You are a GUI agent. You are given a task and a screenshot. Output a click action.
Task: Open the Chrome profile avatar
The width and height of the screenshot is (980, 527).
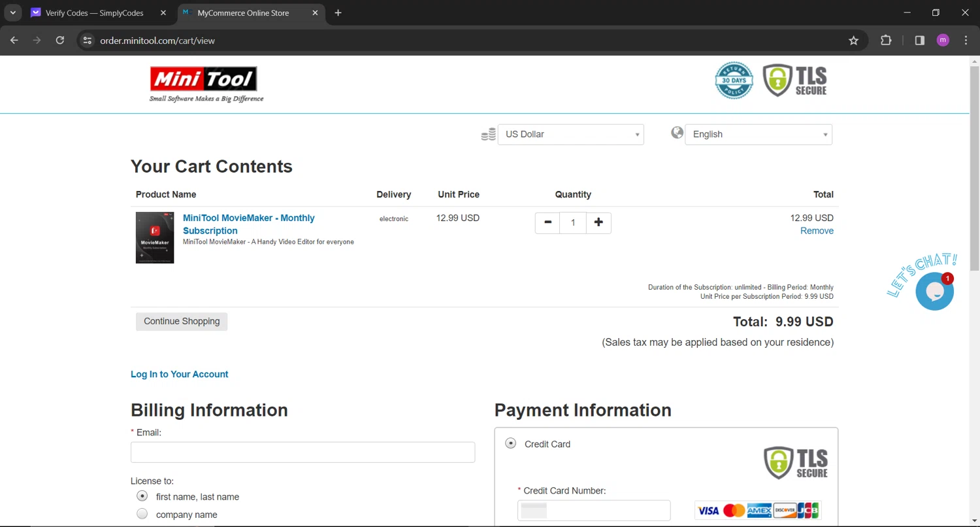point(943,41)
